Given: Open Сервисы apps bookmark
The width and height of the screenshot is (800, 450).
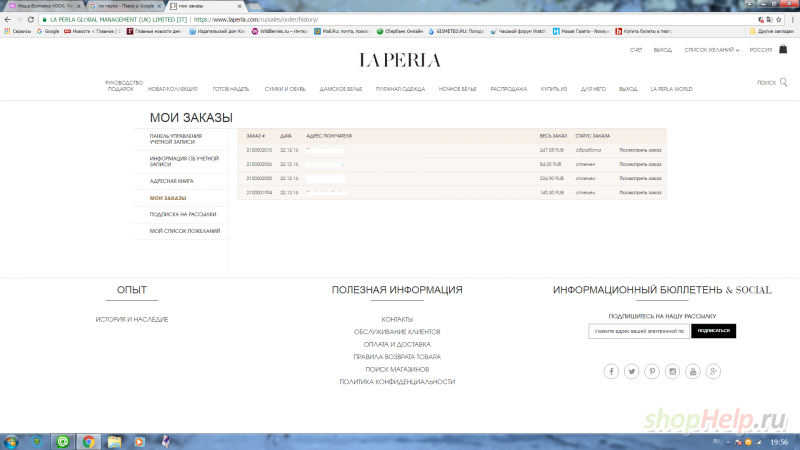Looking at the screenshot, I should point(18,31).
